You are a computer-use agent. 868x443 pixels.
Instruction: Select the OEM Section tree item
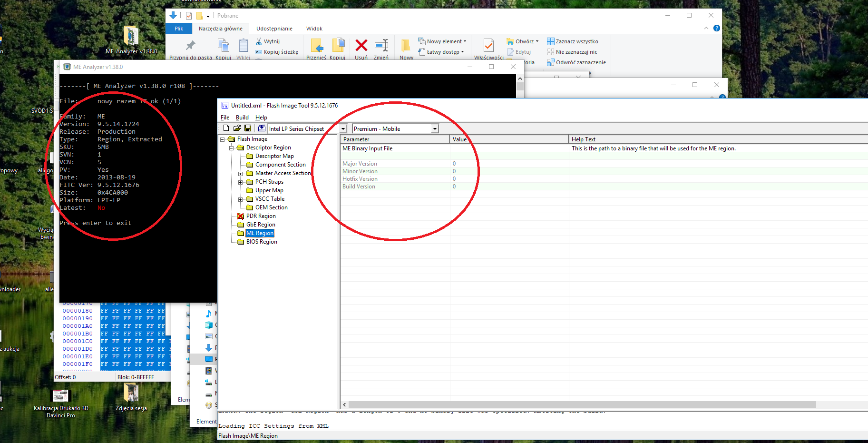271,207
